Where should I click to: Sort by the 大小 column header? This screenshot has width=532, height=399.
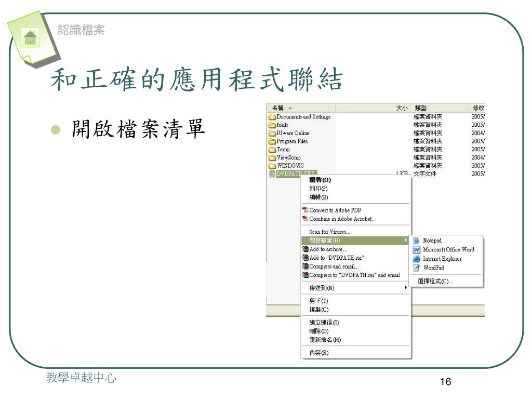coord(373,108)
